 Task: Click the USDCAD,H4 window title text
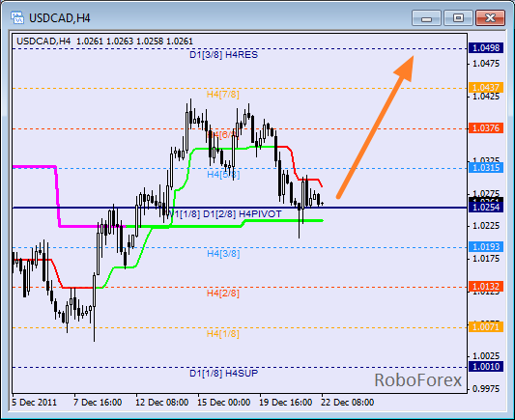pos(60,18)
